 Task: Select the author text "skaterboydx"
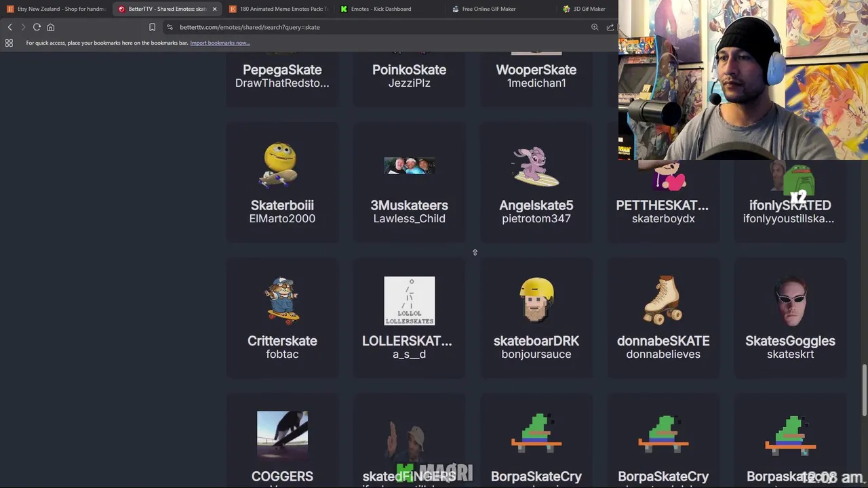click(x=663, y=219)
